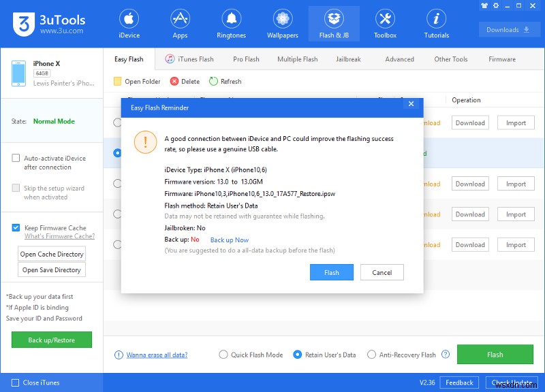
Task: Click the blue Flash button in dialog
Action: click(332, 272)
